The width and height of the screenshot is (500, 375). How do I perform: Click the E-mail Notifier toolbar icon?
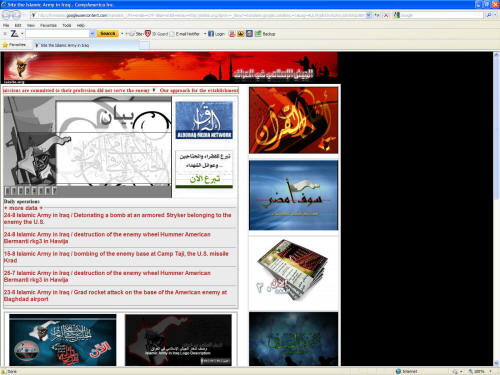(x=172, y=34)
